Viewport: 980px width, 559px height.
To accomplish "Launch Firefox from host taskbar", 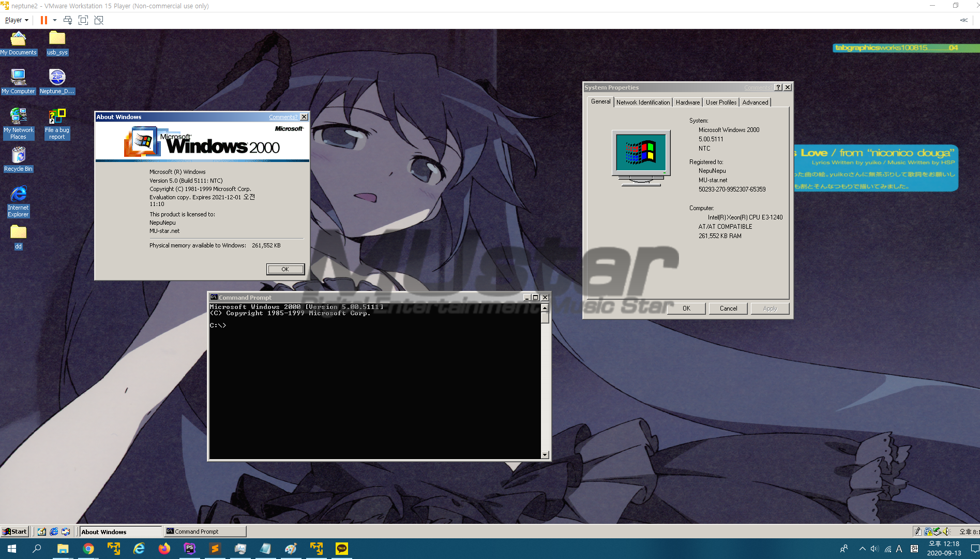I will 164,549.
